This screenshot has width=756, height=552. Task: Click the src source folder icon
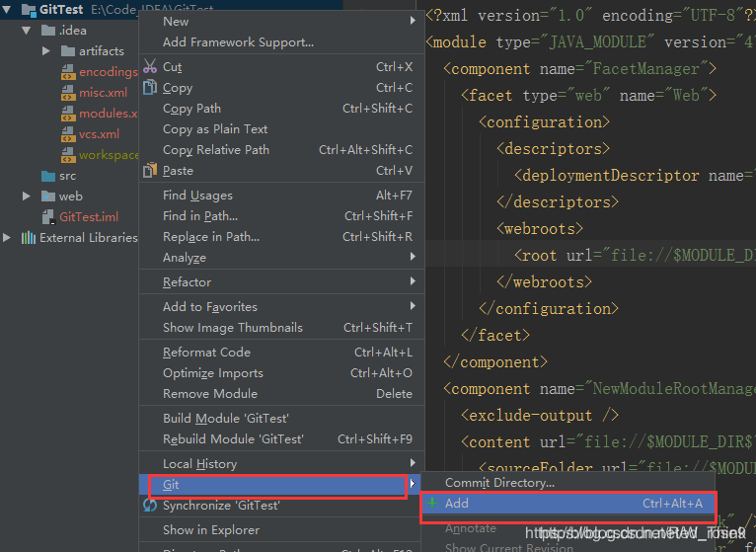click(48, 176)
